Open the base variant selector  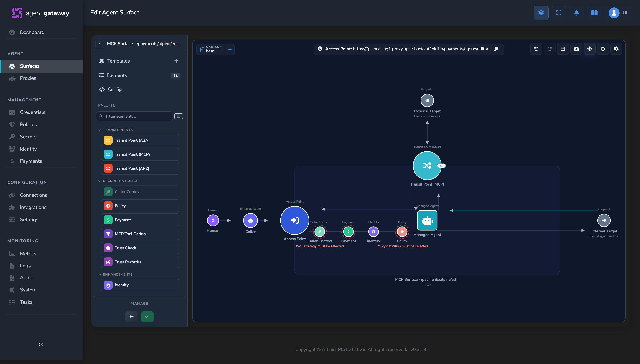211,49
